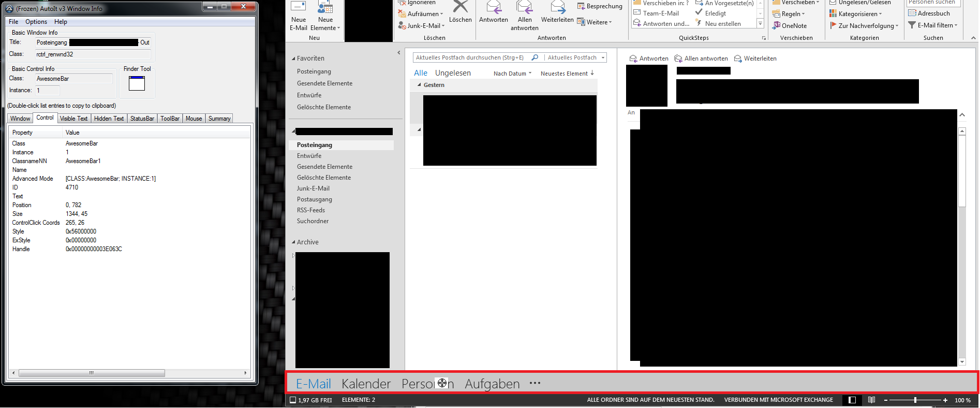Click the Neue E-Mail envelope icon
The width and height of the screenshot is (980, 408).
[299, 7]
